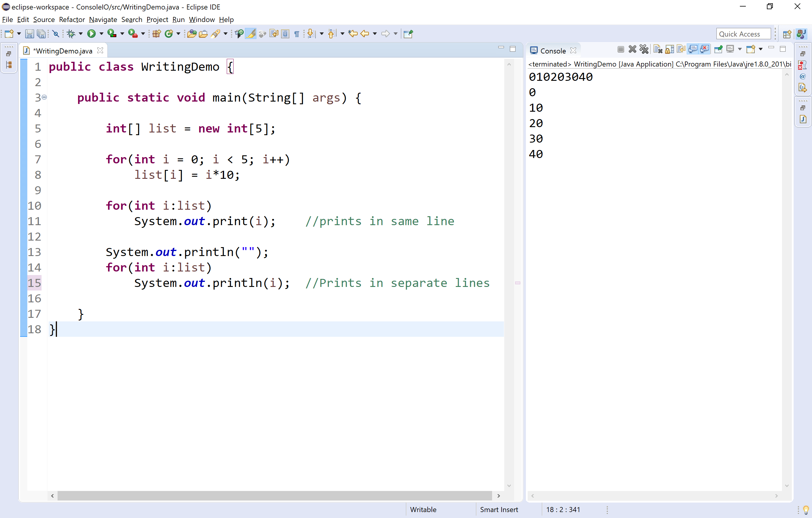
Task: Open the Refactor menu
Action: 72,20
